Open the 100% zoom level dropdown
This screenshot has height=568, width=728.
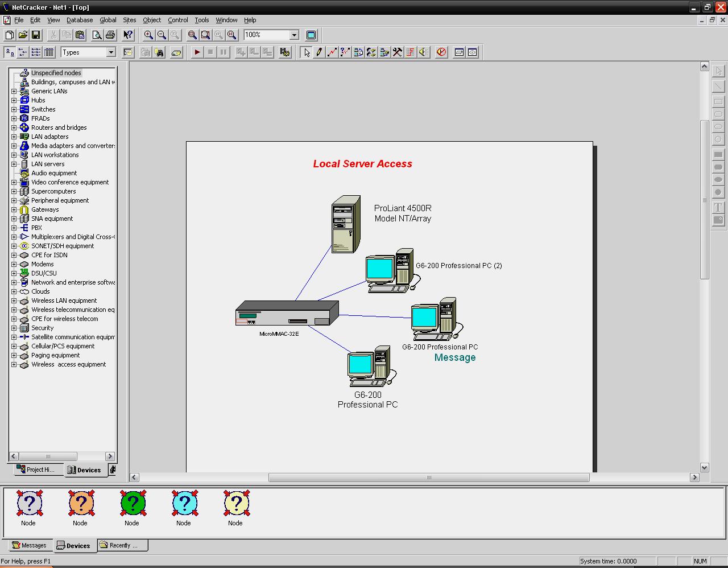294,35
